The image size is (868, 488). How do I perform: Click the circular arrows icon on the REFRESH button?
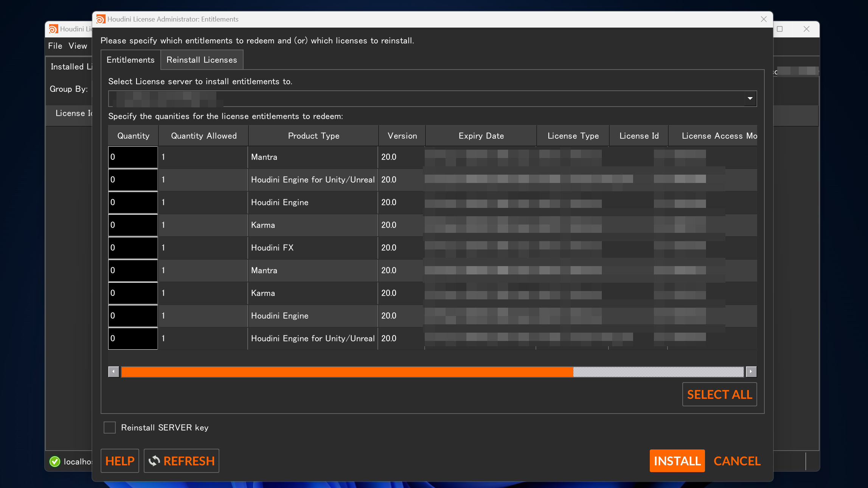coord(154,461)
